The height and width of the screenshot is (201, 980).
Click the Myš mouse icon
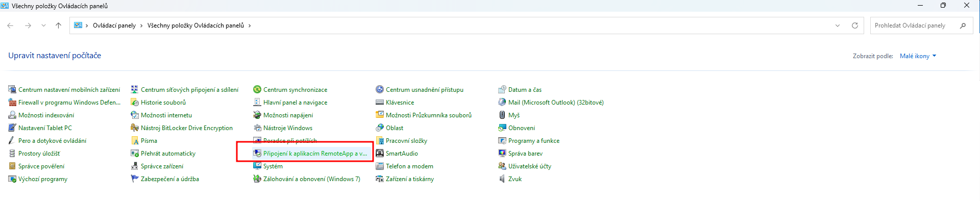502,115
